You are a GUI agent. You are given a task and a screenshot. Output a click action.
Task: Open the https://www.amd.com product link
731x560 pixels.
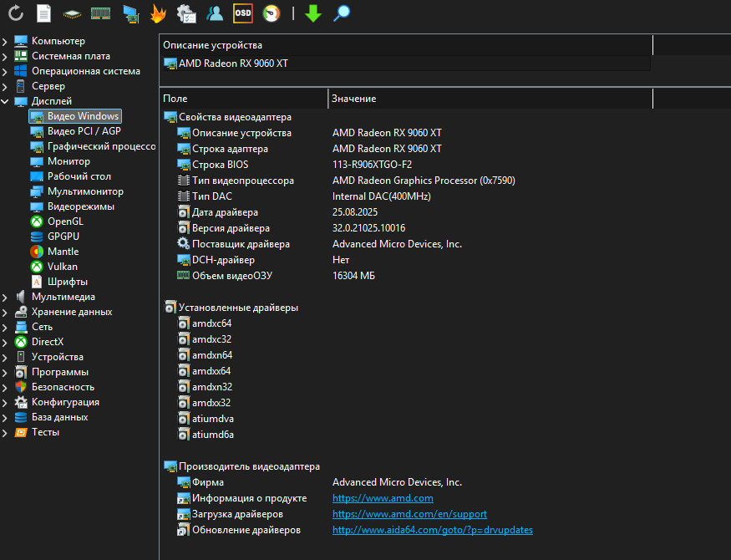[x=383, y=498]
